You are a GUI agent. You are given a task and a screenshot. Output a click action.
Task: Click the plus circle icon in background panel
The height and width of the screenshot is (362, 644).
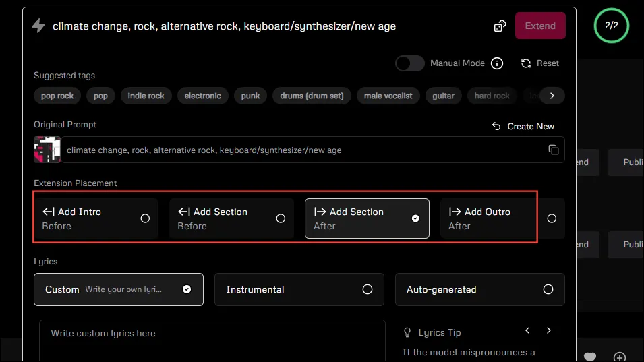[x=619, y=357]
